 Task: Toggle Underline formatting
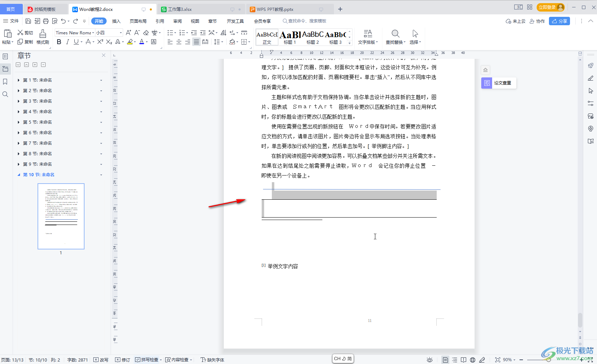click(76, 42)
